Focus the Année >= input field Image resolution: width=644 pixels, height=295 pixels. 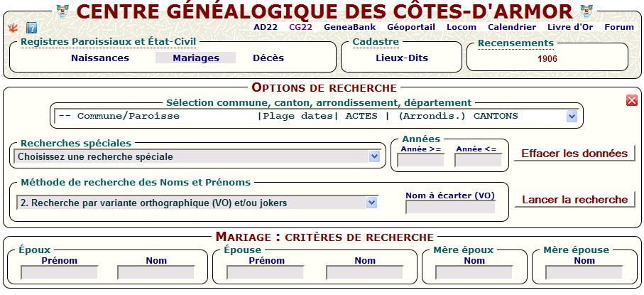[420, 160]
